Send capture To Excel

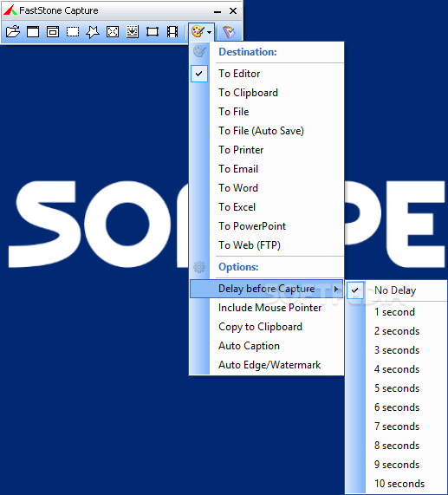[x=267, y=207]
